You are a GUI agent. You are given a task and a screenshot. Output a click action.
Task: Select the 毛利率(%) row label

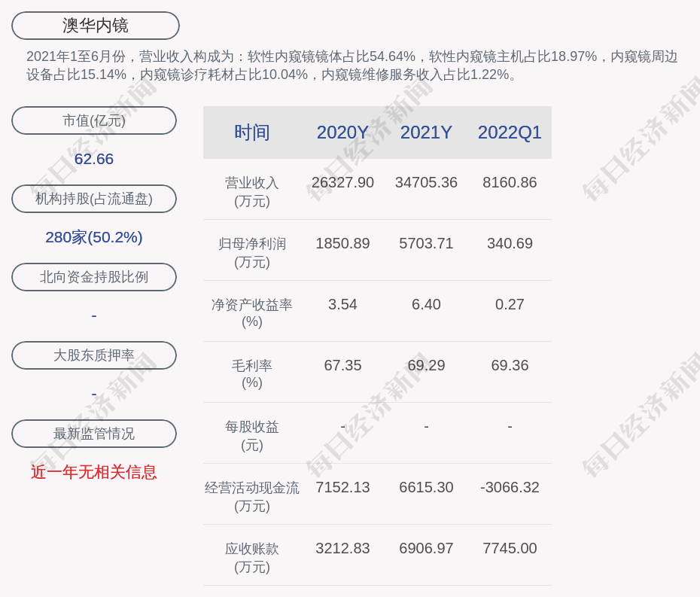click(252, 374)
